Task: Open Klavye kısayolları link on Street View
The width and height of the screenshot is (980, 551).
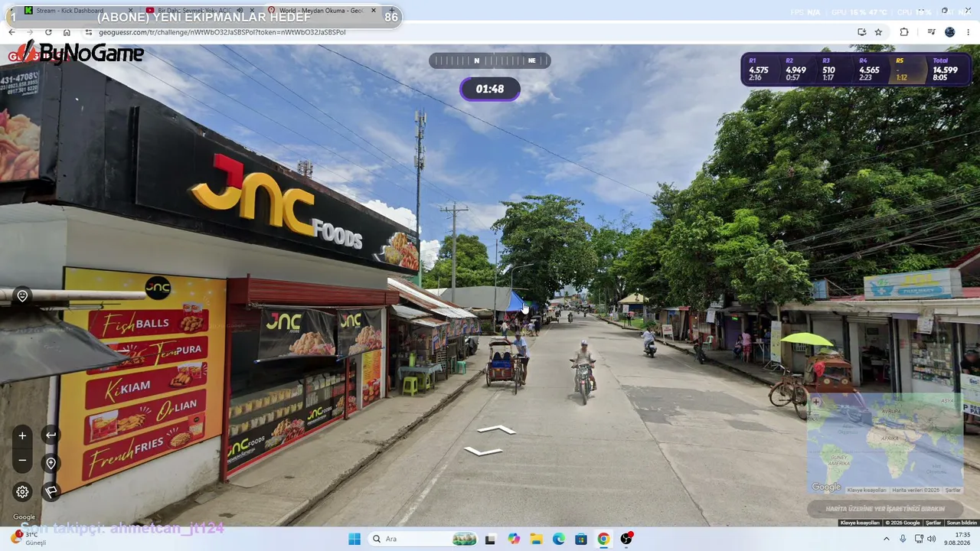Action: 860,523
